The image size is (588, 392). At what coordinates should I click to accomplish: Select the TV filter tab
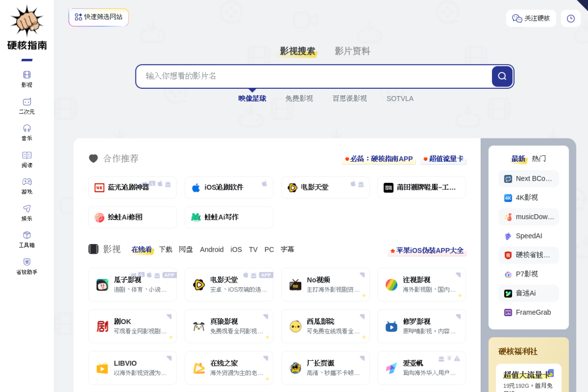pyautogui.click(x=253, y=250)
